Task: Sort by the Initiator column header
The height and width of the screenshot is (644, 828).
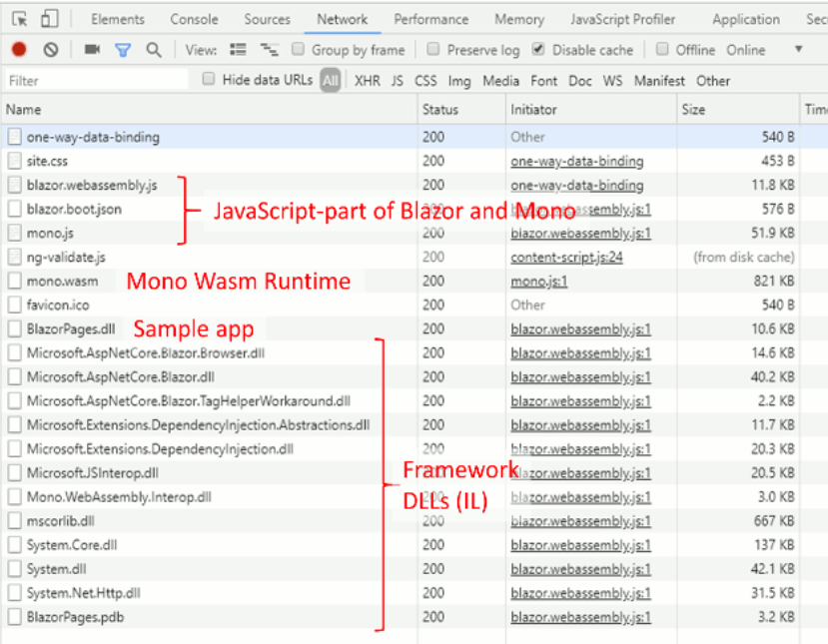Action: pyautogui.click(x=591, y=110)
